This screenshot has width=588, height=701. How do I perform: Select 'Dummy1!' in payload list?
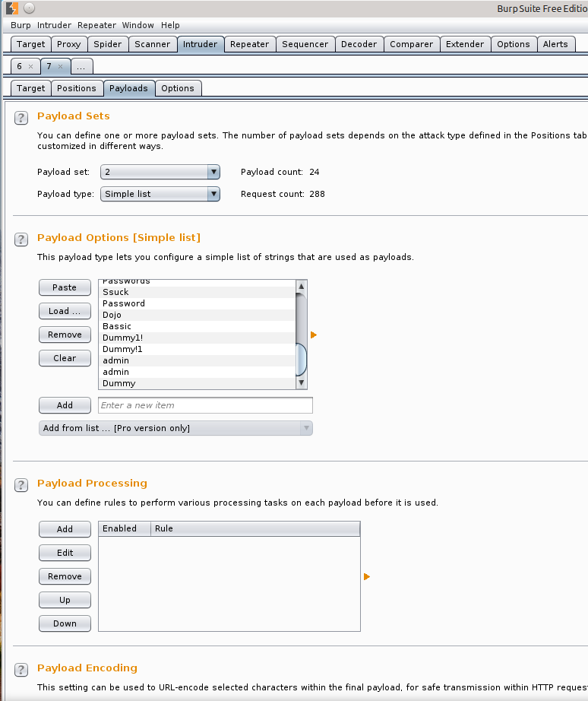(197, 338)
